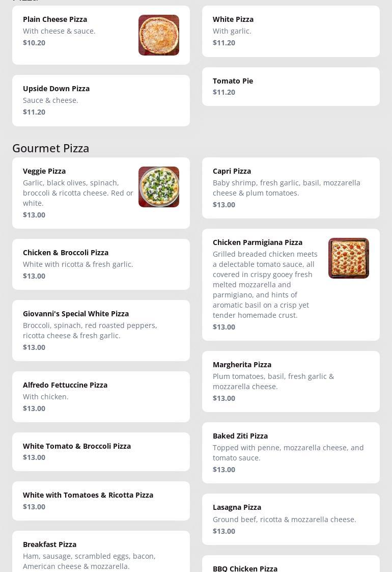This screenshot has height=572, width=392.
Task: Open the Margherita Pizza item
Action: (291, 382)
